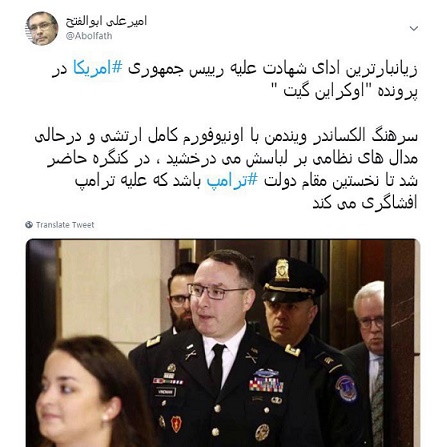442x447 pixels.
Task: Click the line containing مدال های نظامی
Action: [232, 159]
